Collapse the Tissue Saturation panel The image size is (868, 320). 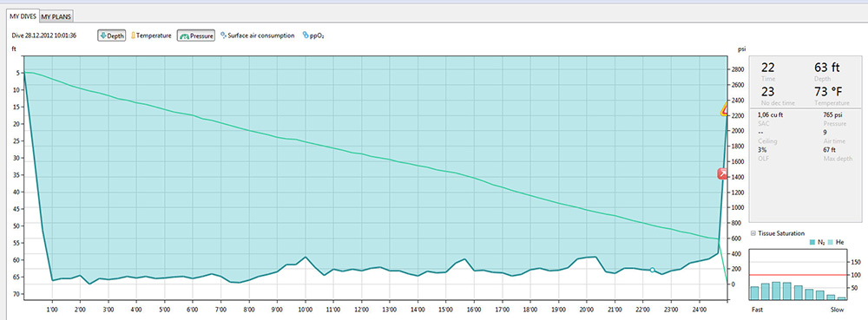pos(753,233)
